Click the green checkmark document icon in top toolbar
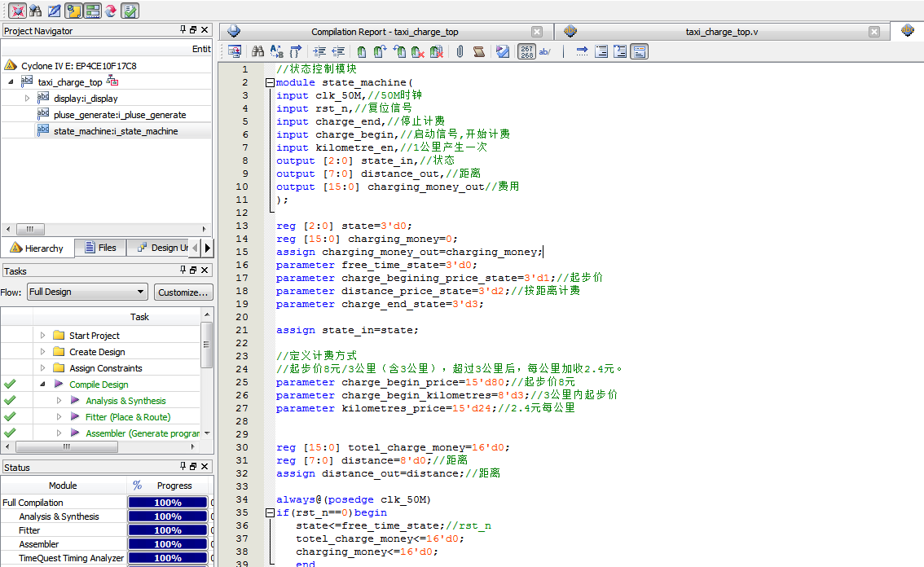The width and height of the screenshot is (924, 567). coord(130,11)
